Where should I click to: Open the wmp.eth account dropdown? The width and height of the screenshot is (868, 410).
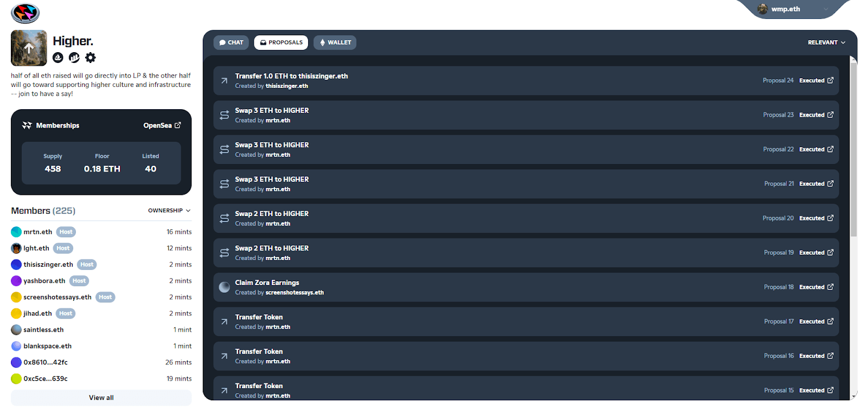click(x=796, y=9)
